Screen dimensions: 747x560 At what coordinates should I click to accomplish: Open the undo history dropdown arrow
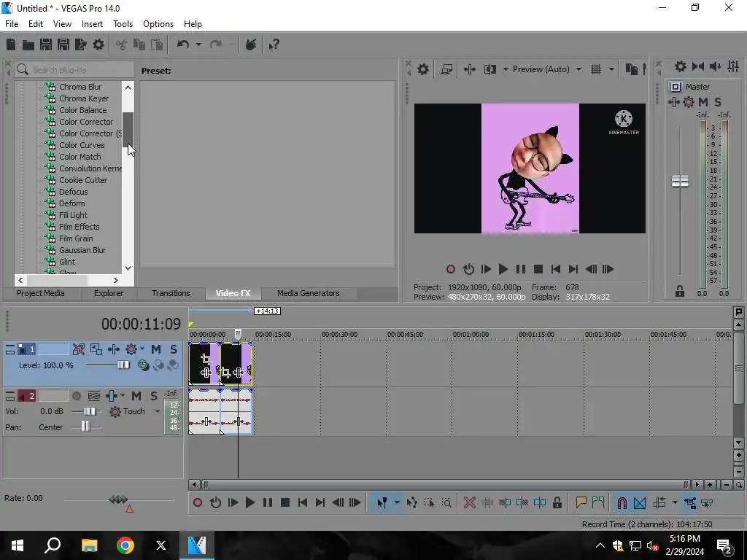(198, 44)
